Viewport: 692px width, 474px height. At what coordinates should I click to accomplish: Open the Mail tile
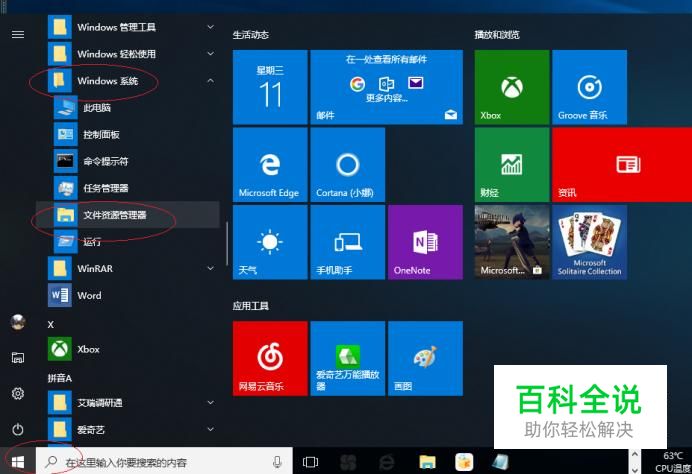pyautogui.click(x=387, y=87)
